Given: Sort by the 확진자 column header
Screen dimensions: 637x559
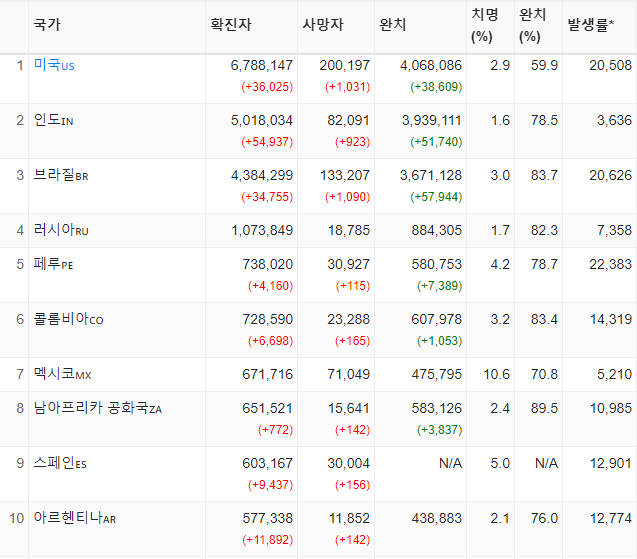Looking at the screenshot, I should click(x=231, y=25).
